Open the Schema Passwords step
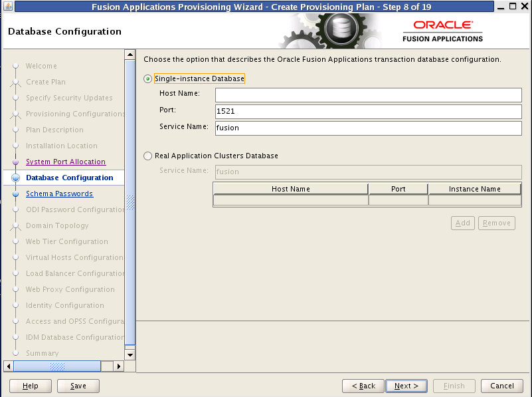Screen dimensions: 532x397 click(x=59, y=194)
